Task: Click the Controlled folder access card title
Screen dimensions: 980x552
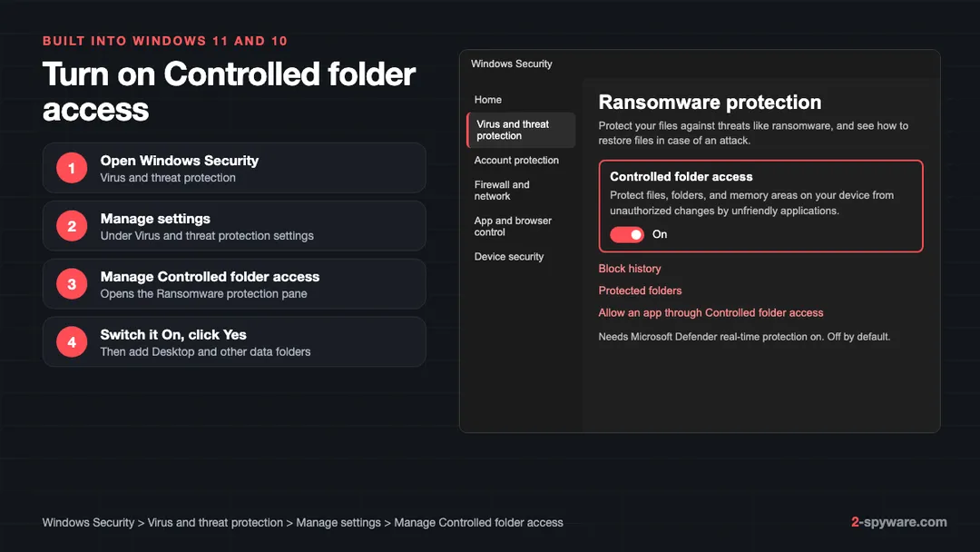Action: point(681,177)
